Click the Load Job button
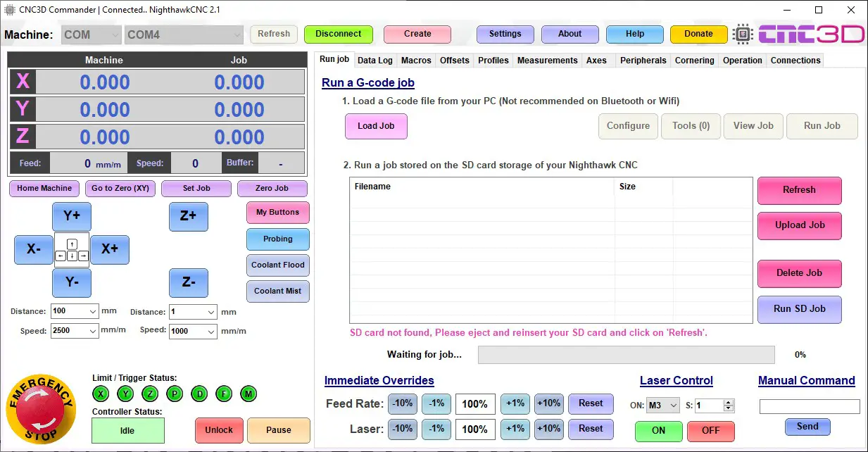 [376, 126]
